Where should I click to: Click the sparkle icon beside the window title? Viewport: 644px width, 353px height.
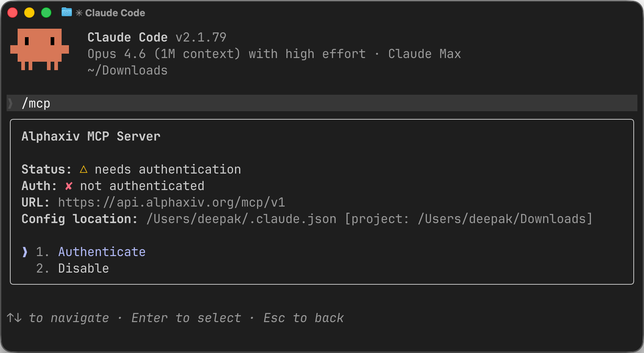[x=79, y=12]
